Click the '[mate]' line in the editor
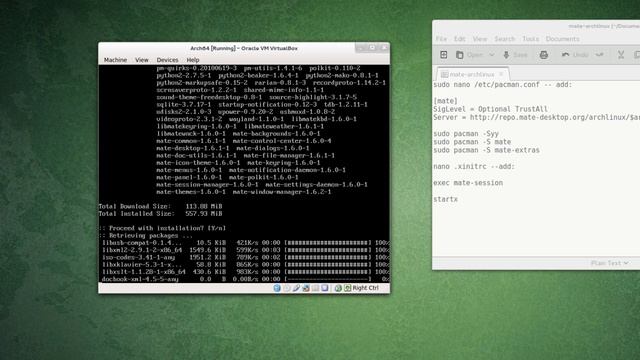640x360 pixels. pyautogui.click(x=445, y=101)
